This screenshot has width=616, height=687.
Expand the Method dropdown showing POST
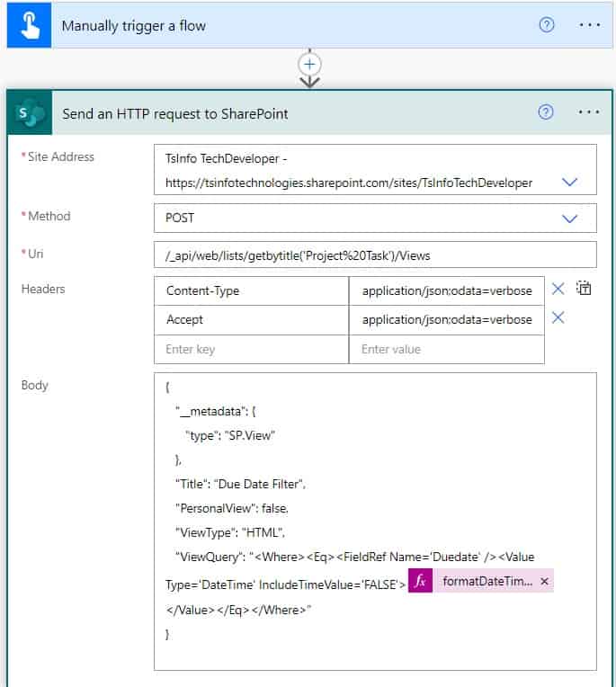pyautogui.click(x=569, y=219)
